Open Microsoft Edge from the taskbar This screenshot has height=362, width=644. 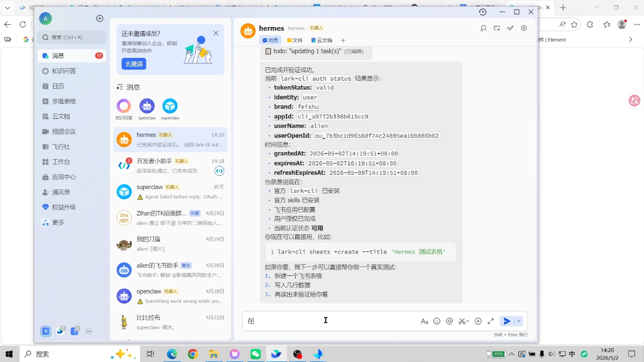pyautogui.click(x=172, y=354)
